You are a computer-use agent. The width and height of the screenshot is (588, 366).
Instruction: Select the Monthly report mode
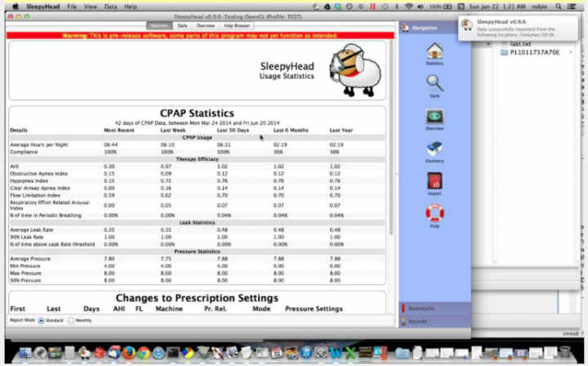(x=71, y=320)
